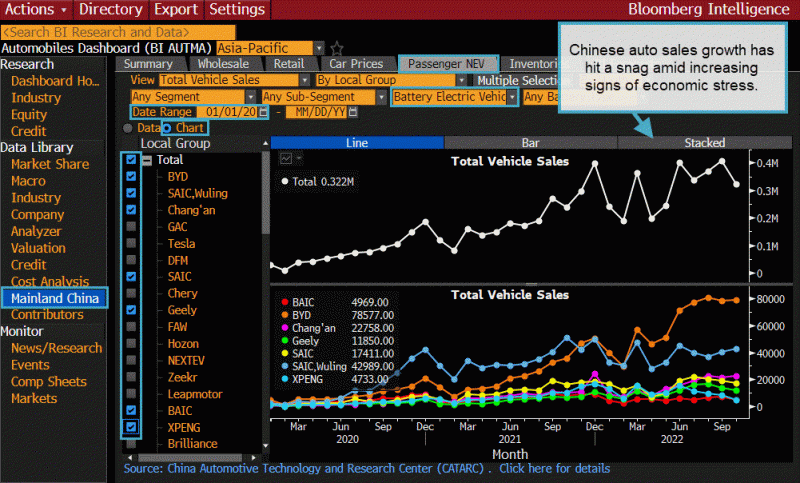Click scroll-left arrow under Local Group list

130,457
